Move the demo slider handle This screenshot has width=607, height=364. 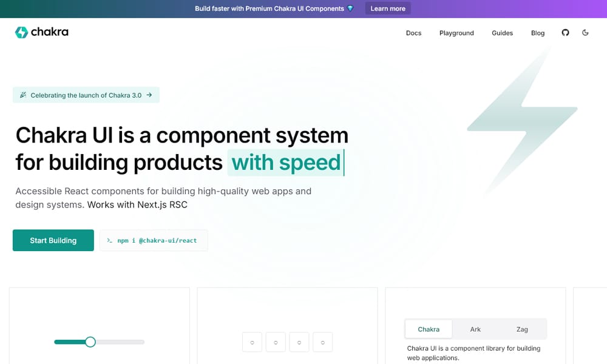pyautogui.click(x=90, y=342)
